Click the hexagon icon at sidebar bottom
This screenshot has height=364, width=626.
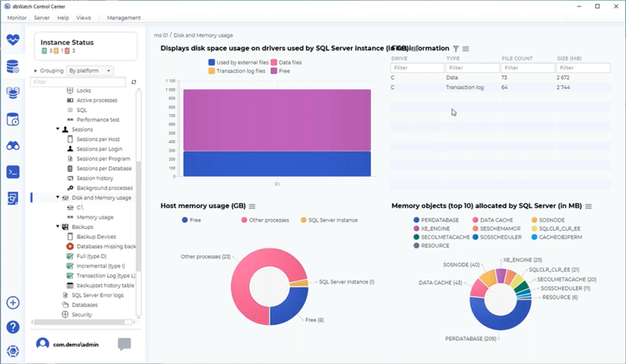[13, 351]
